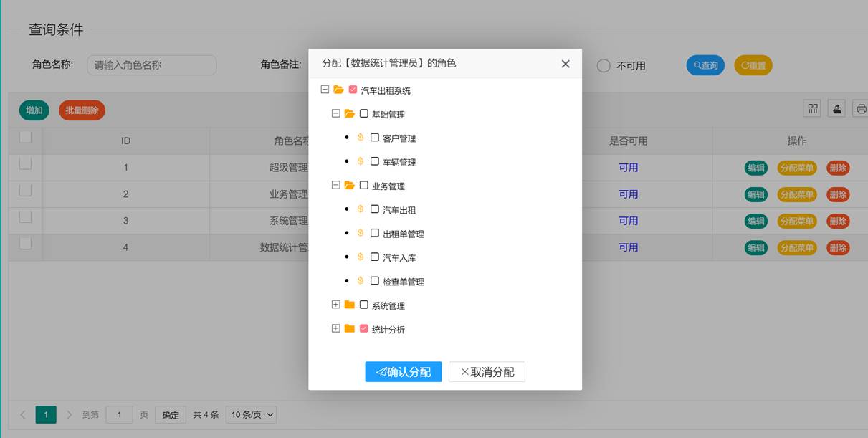
Task: Click pagination 确定 button
Action: 171,414
